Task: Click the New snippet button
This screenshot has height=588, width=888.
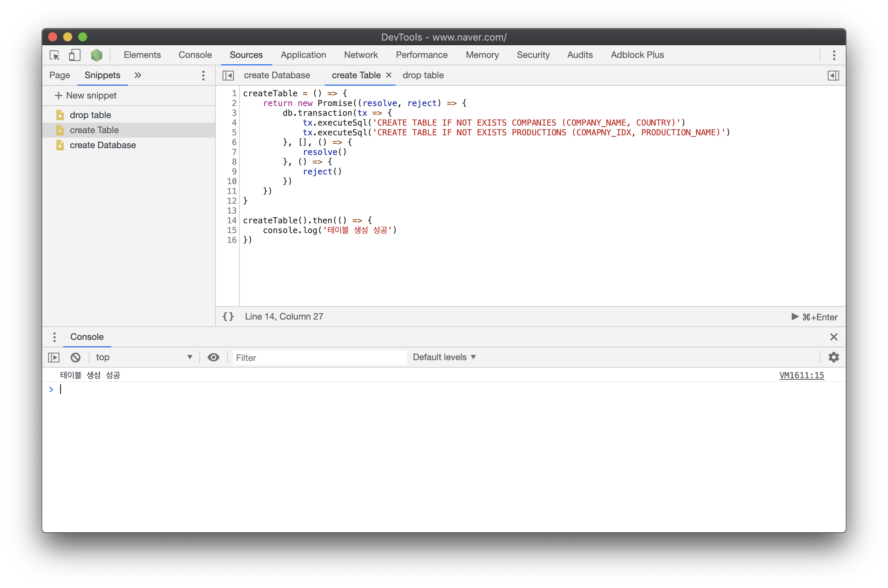Action: pos(86,95)
